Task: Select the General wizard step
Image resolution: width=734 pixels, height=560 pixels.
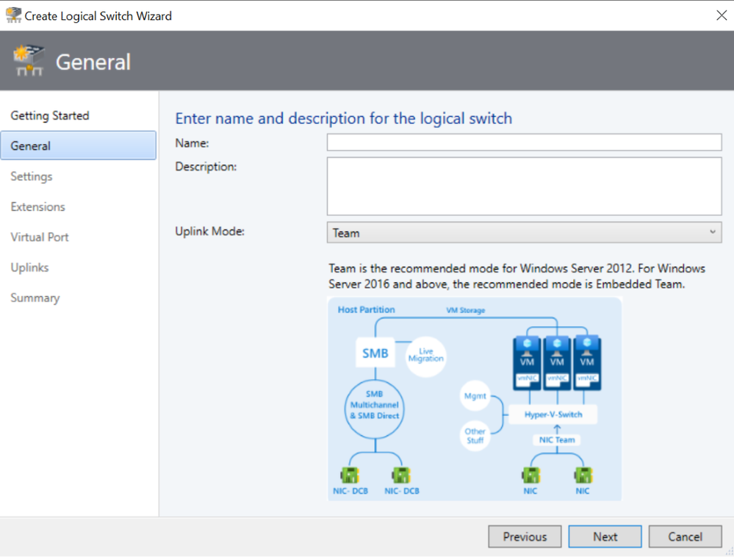Action: [x=78, y=146]
